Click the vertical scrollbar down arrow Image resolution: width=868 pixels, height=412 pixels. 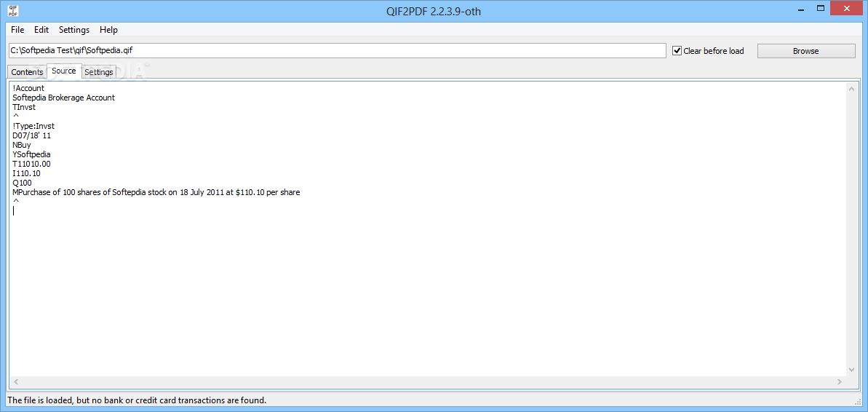[852, 369]
